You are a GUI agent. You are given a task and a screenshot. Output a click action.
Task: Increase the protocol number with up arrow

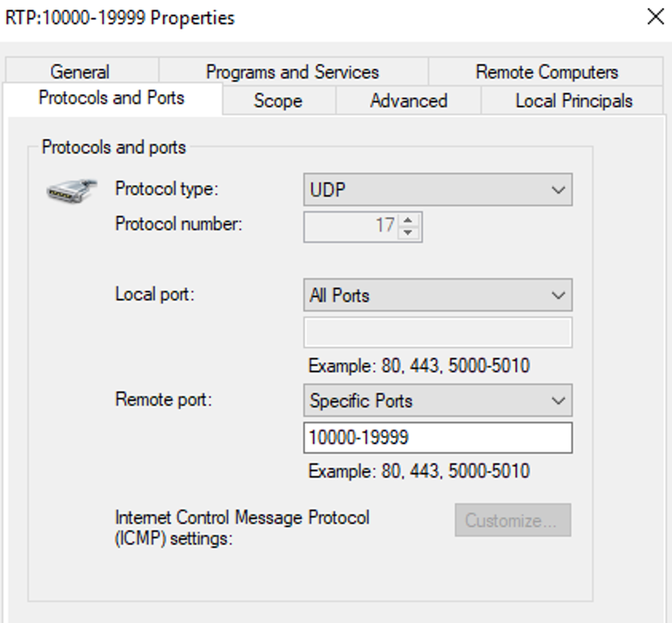click(x=408, y=220)
